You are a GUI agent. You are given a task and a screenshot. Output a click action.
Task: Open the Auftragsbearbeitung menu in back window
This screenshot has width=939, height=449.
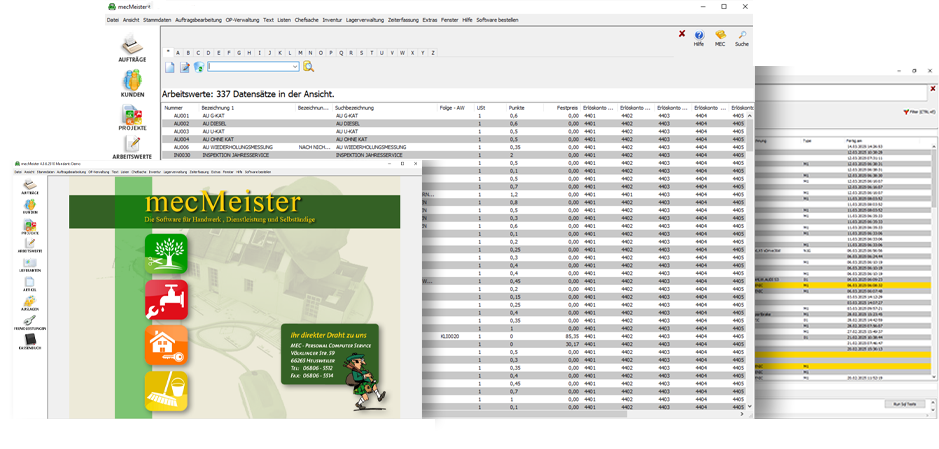coord(199,20)
